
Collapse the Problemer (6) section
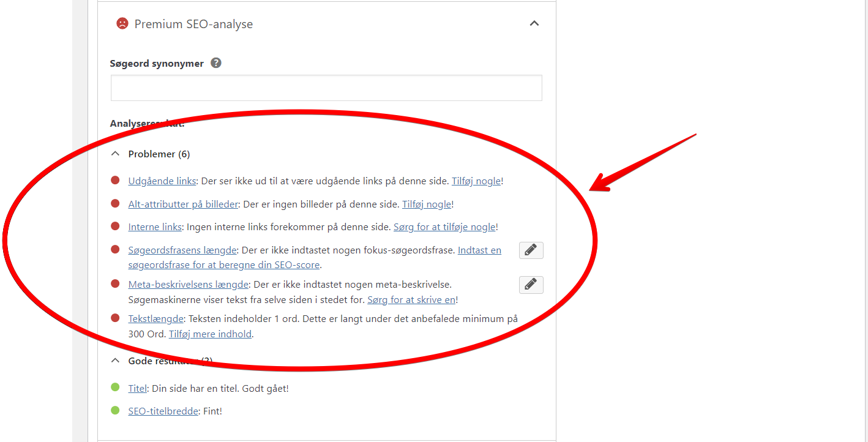(x=115, y=154)
